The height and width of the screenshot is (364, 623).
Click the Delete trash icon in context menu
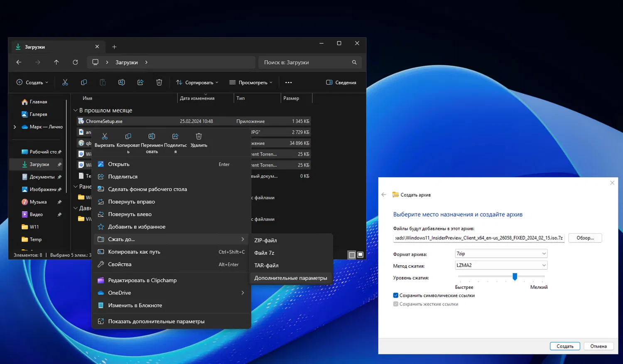coord(199,137)
